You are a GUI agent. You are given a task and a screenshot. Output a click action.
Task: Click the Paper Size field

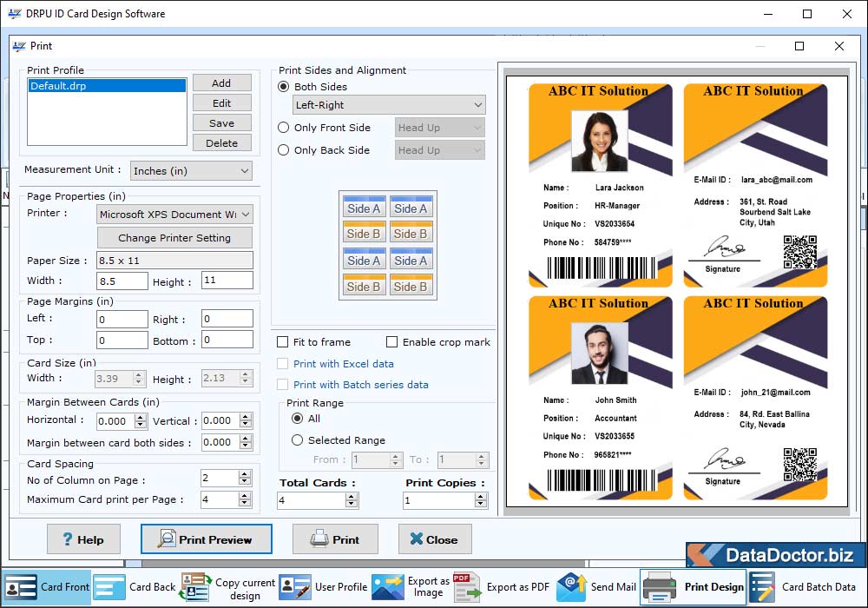click(x=175, y=261)
